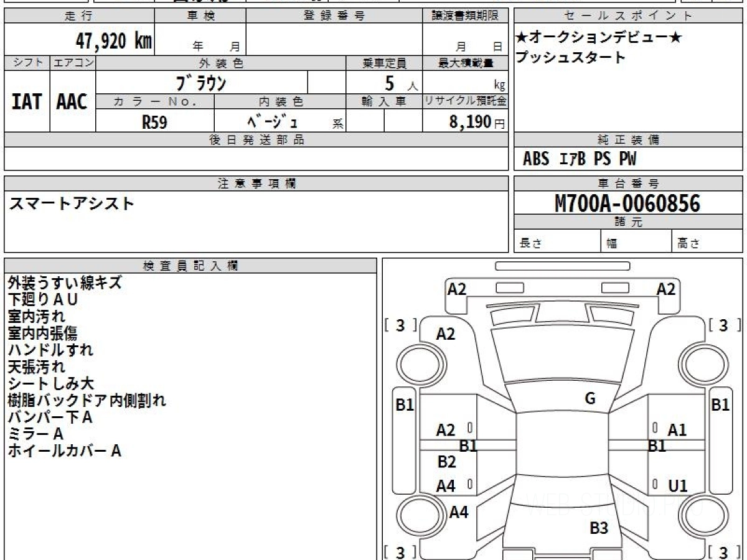Click the 諸元 header
Screen dimensions: 747x560
tap(628, 222)
